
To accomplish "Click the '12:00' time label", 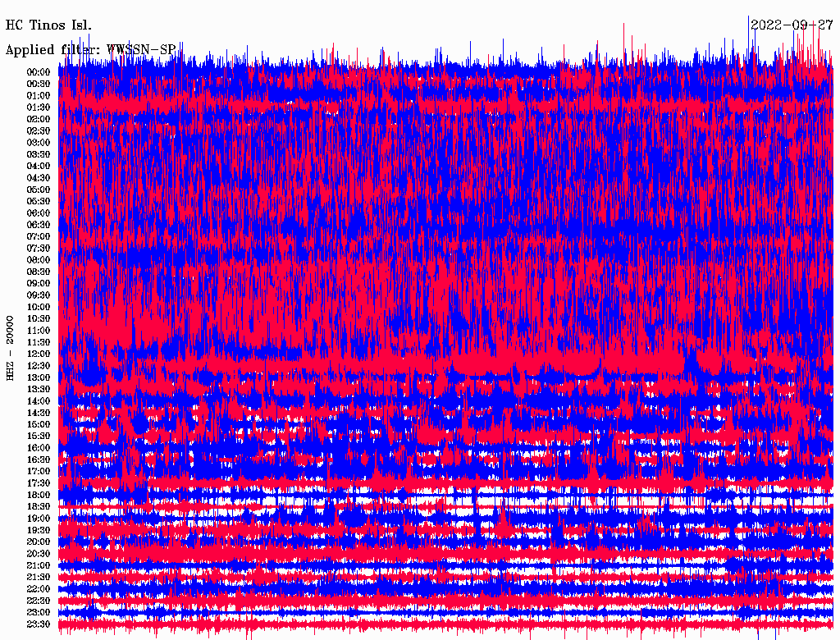I will click(x=39, y=354).
